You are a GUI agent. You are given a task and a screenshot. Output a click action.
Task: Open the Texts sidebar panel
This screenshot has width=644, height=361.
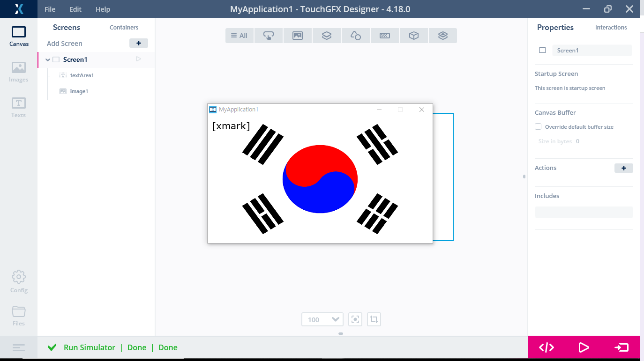[x=19, y=107]
